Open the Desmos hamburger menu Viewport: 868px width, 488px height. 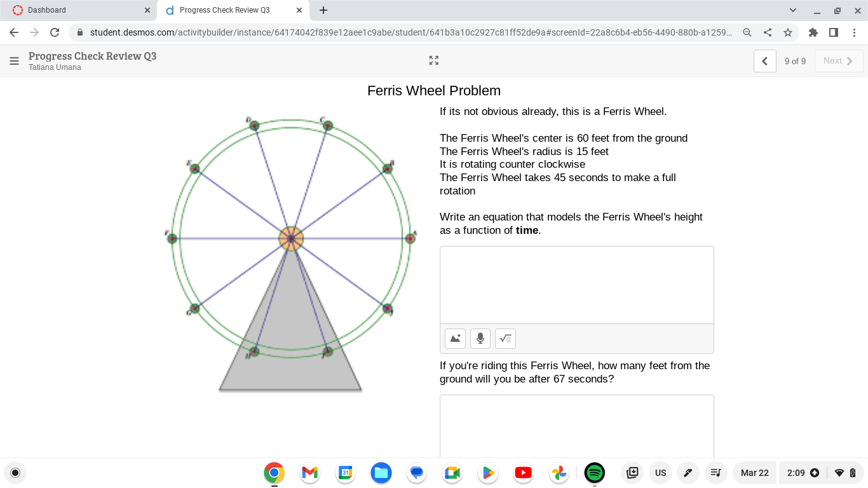(14, 61)
